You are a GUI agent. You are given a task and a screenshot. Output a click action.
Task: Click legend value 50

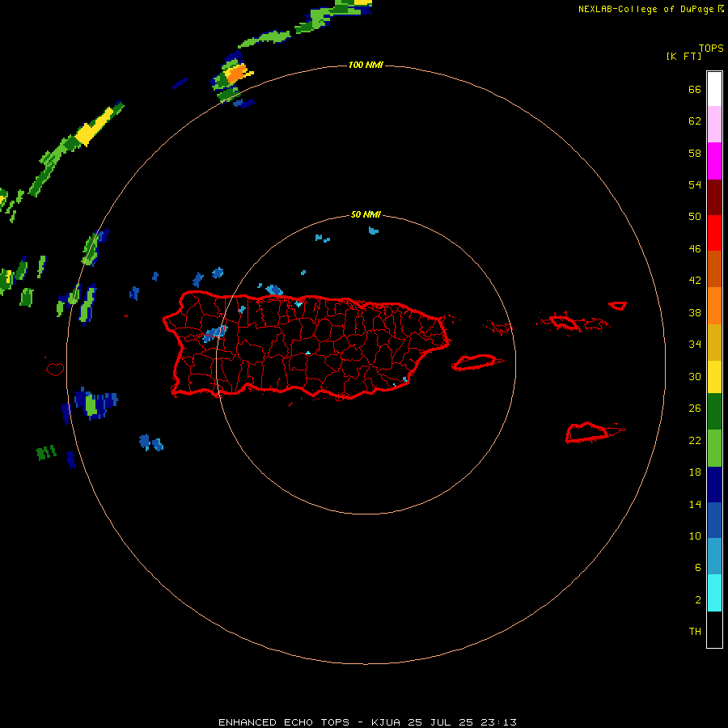(695, 216)
